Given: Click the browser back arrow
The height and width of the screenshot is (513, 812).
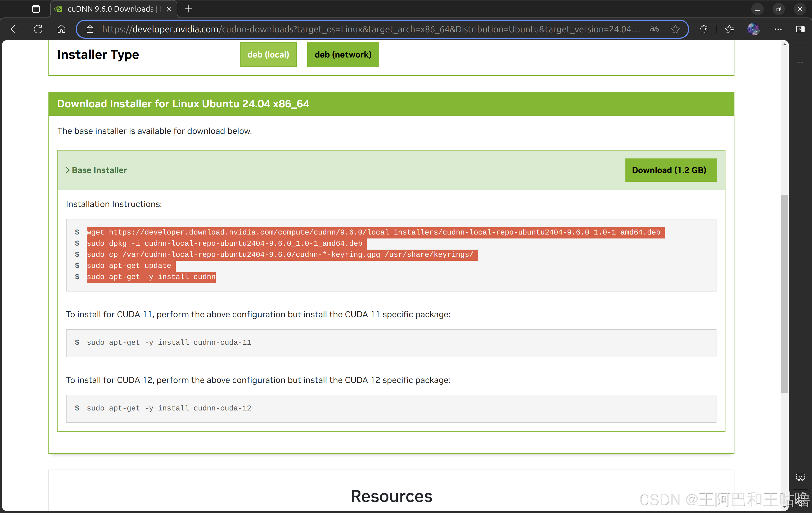Looking at the screenshot, I should click(15, 29).
